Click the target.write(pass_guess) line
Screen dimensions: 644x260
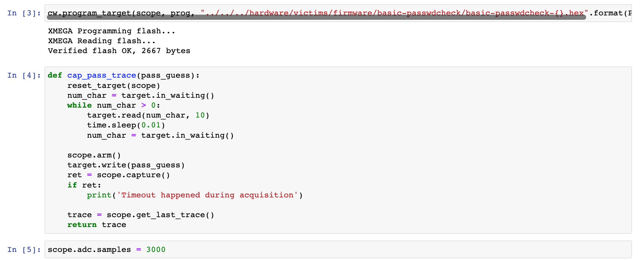(126, 165)
